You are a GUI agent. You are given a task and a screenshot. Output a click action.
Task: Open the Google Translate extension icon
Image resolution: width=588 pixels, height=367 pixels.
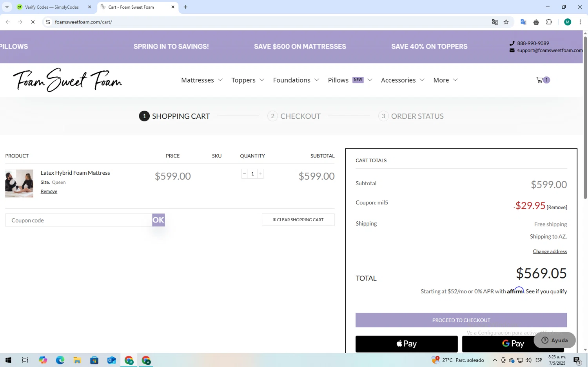pos(523,22)
